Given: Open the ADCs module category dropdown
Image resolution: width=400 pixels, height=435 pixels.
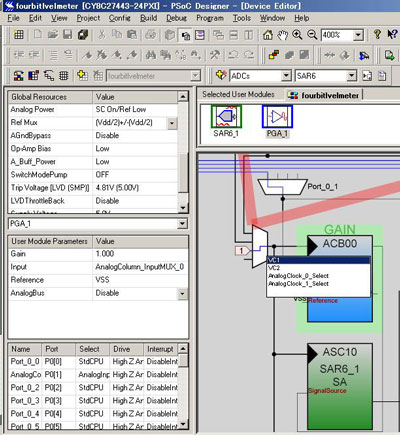Looking at the screenshot, I should coord(286,76).
